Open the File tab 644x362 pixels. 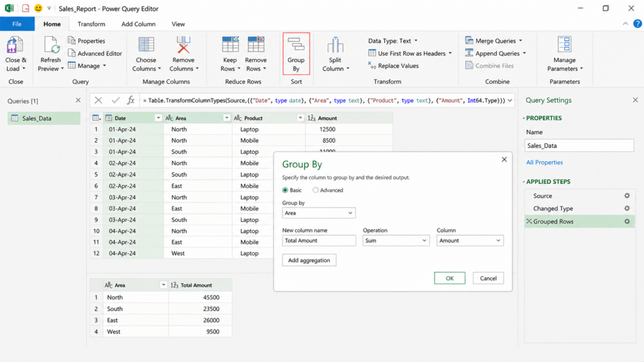click(x=17, y=24)
